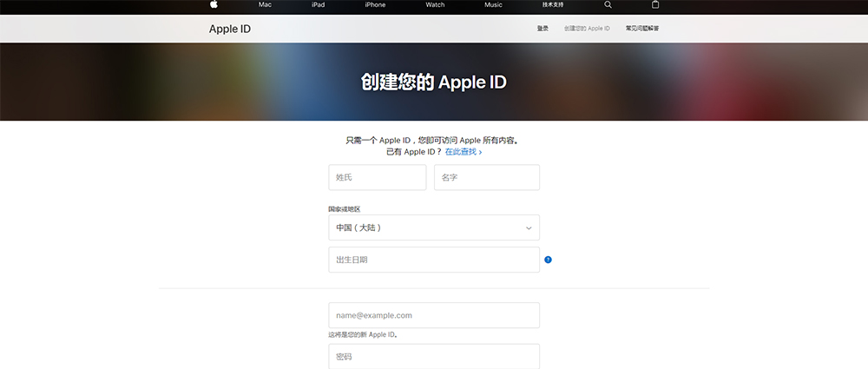Click the 登录 link

coord(542,29)
